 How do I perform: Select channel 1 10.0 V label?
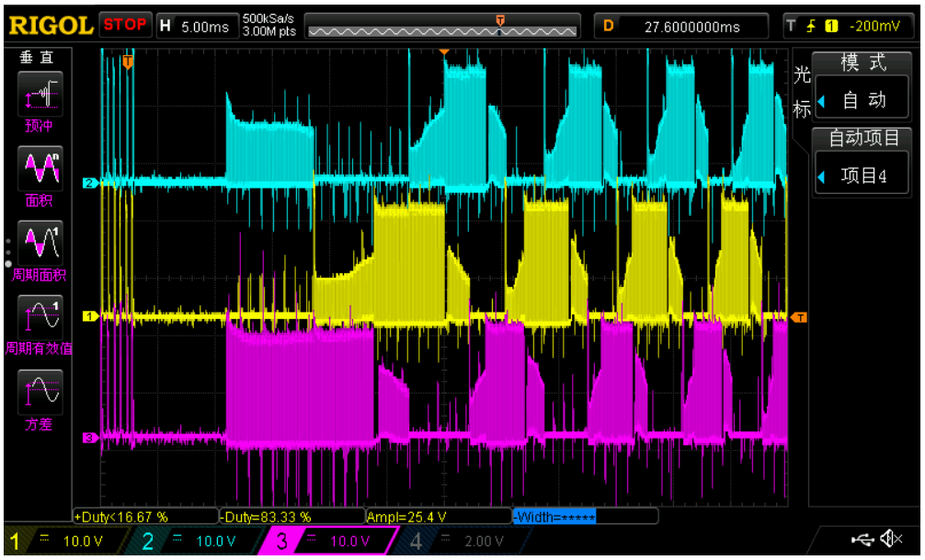click(83, 541)
